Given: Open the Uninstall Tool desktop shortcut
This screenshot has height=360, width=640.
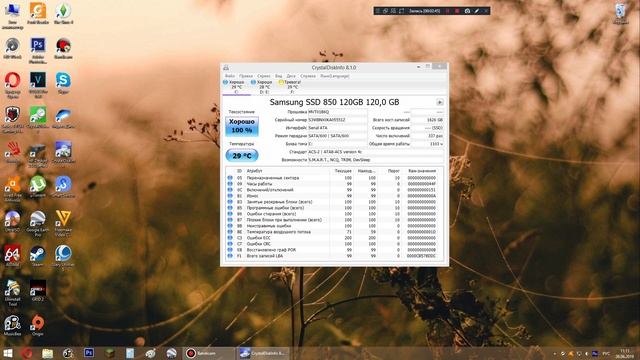Looking at the screenshot, I should tap(12, 293).
